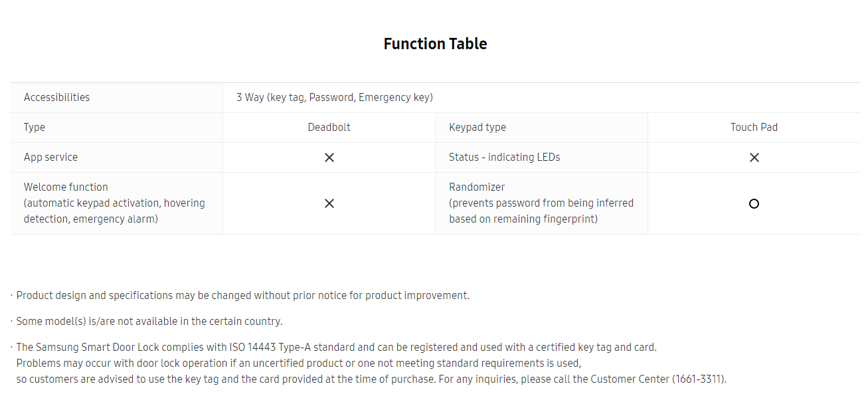
Task: Click the product design change notice line
Action: [242, 296]
